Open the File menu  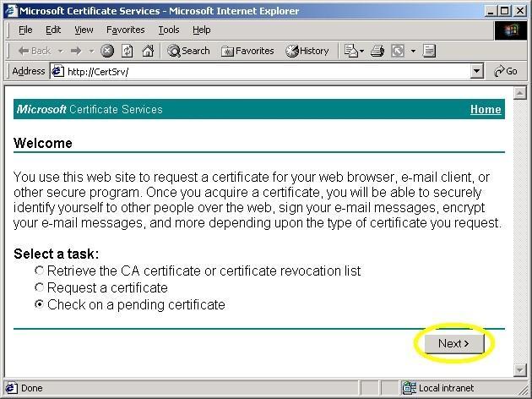[x=25, y=30]
